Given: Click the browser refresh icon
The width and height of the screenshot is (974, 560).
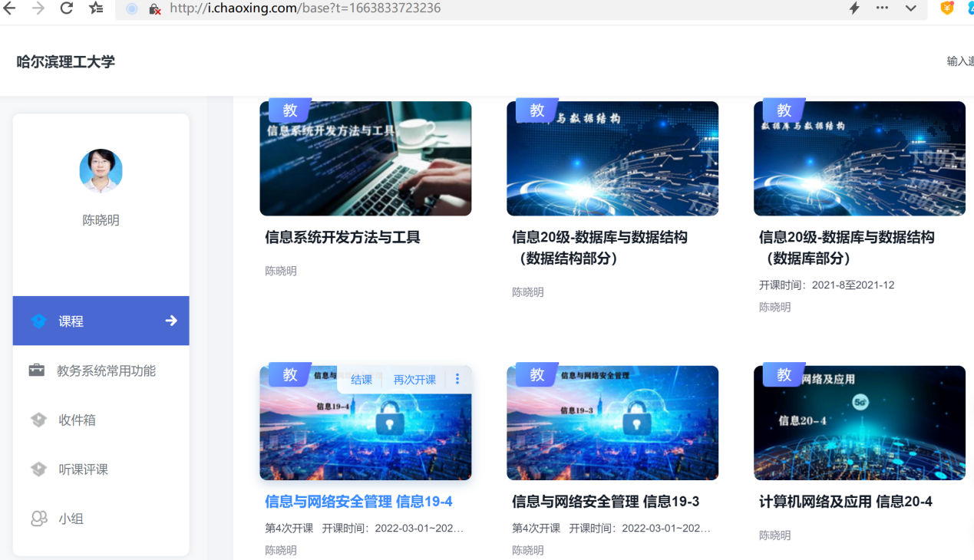Looking at the screenshot, I should pyautogui.click(x=67, y=8).
